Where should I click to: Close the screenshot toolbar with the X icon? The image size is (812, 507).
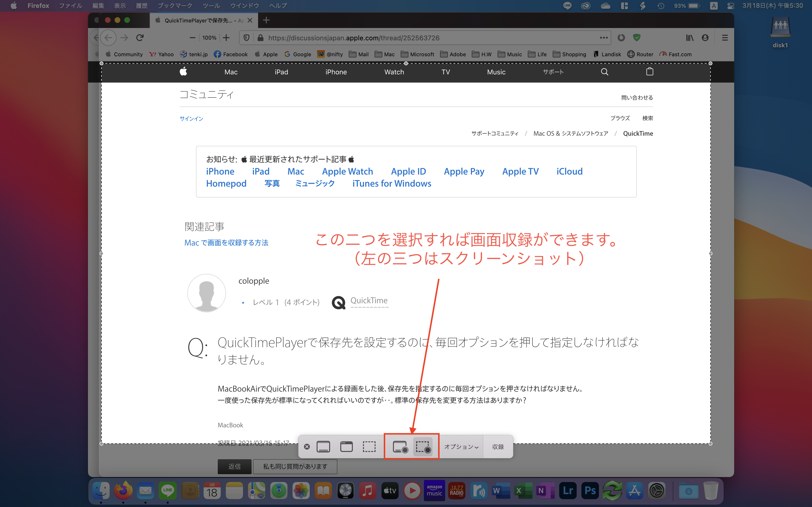(x=307, y=447)
